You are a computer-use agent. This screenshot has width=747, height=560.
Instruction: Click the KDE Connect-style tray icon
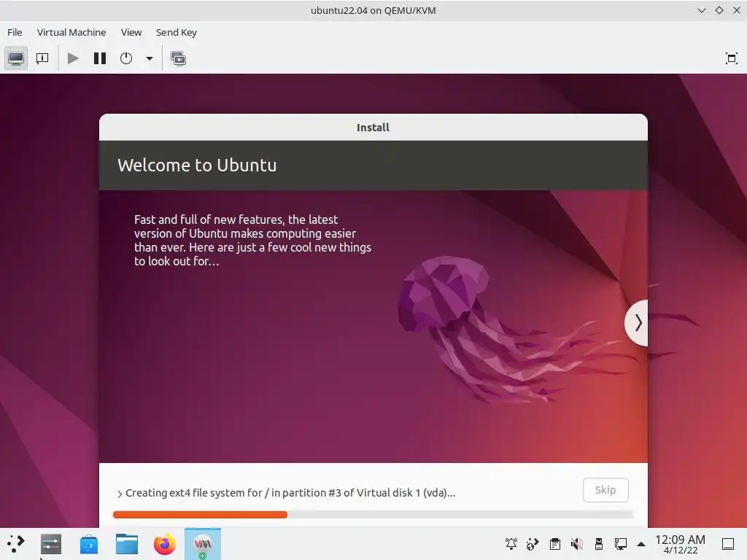tap(533, 543)
